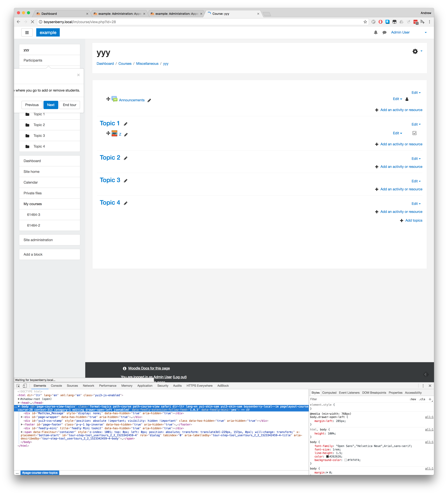Bookmark this page with the star icon
This screenshot has height=495, width=448.
click(x=365, y=22)
